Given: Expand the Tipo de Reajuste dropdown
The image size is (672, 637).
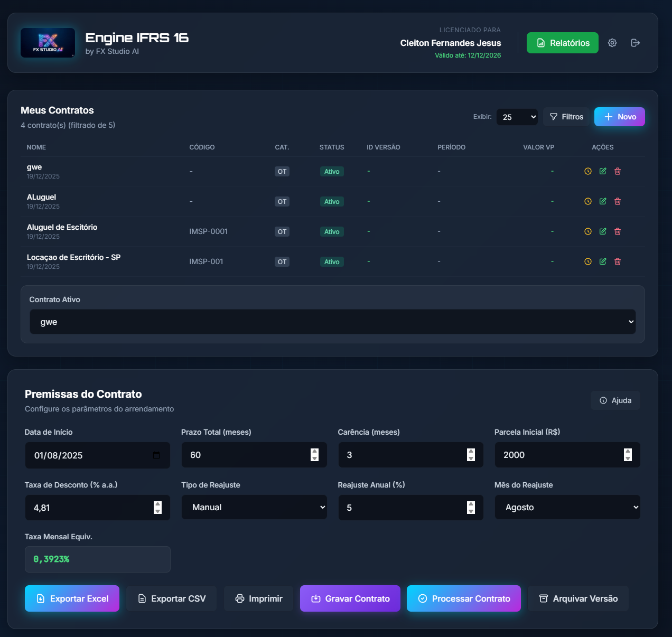Looking at the screenshot, I should point(254,508).
